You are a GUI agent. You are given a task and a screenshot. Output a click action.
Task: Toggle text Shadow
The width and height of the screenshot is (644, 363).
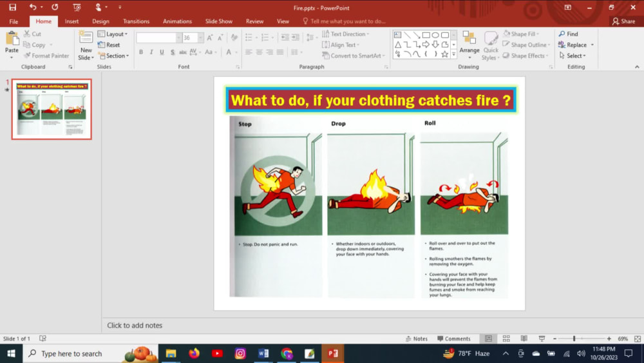173,52
